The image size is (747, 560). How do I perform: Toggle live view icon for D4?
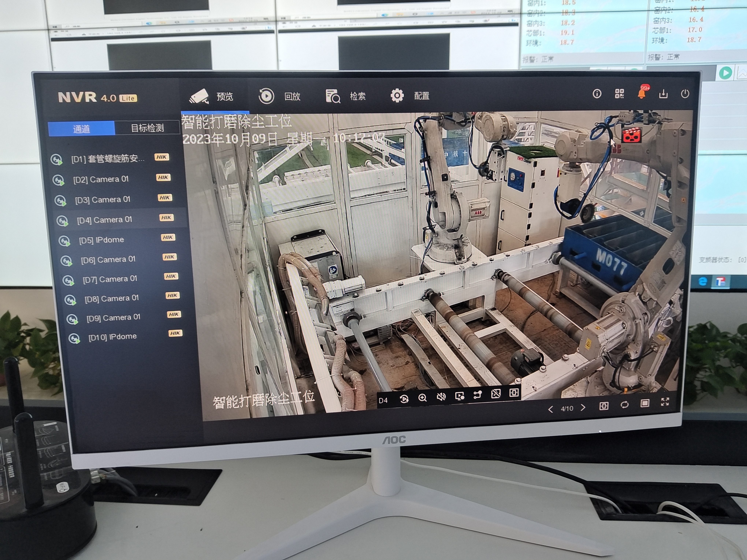[62, 221]
